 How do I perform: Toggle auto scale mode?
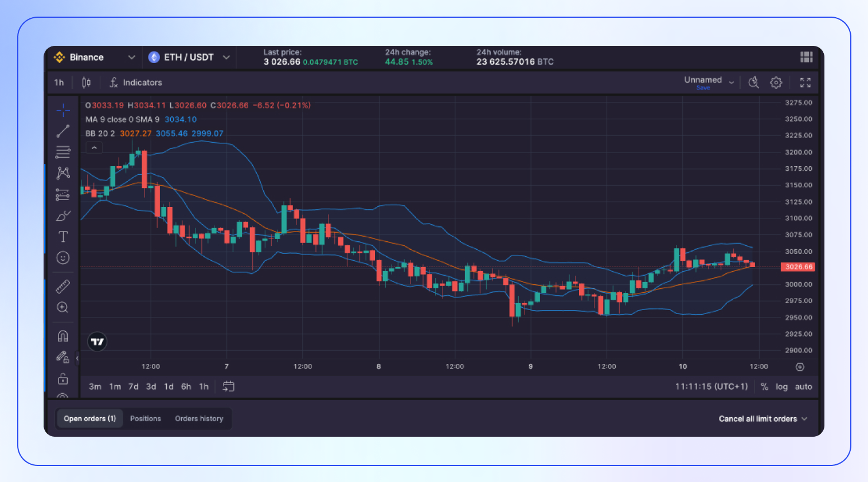point(804,387)
